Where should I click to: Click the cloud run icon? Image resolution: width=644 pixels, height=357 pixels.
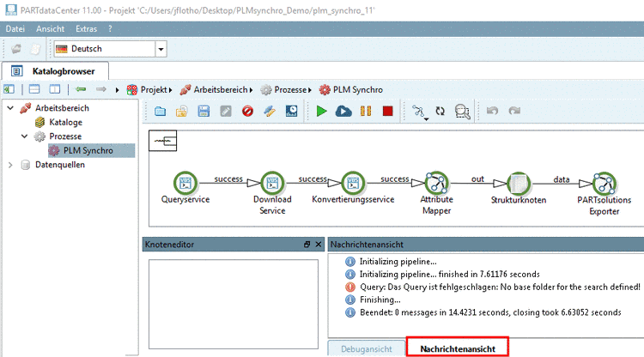[343, 111]
